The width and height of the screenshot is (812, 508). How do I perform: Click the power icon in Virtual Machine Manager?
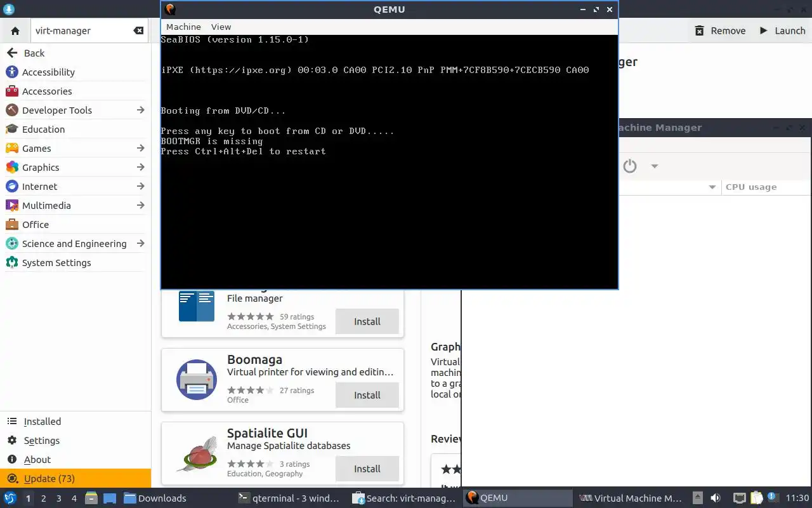coord(629,166)
